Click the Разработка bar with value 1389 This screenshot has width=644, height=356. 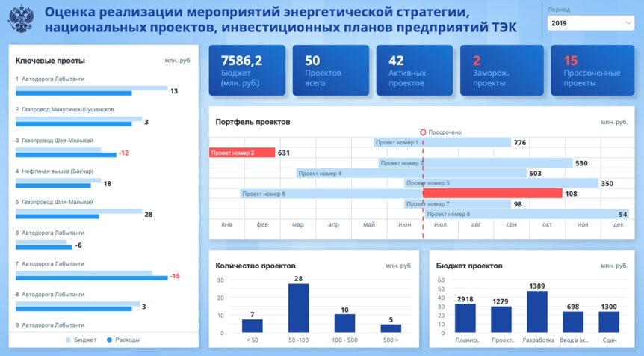[x=536, y=311]
